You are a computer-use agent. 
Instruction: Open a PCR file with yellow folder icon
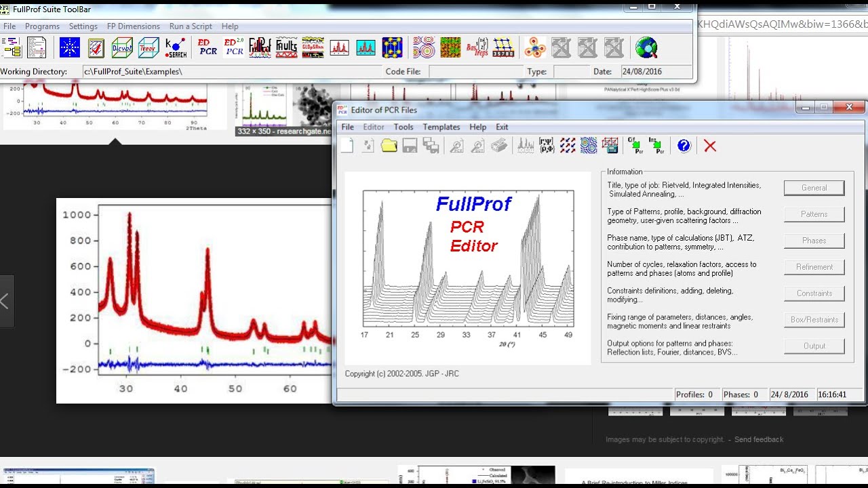point(389,146)
